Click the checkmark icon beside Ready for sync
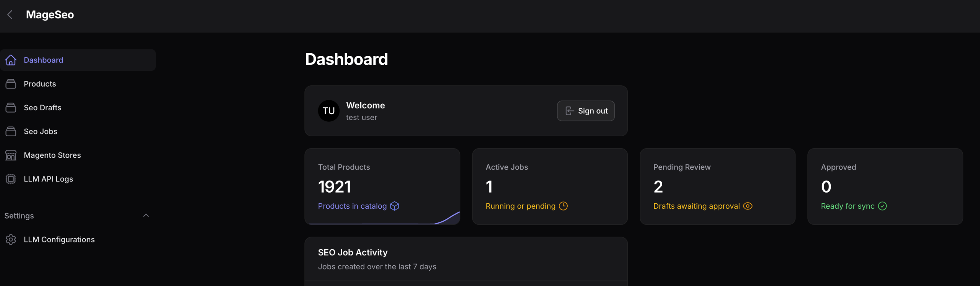980x286 pixels. (x=882, y=206)
